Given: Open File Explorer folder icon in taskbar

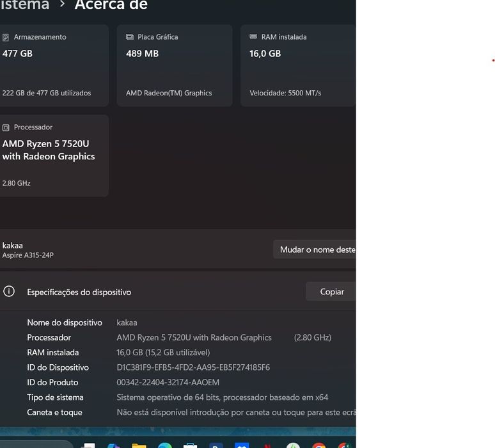Looking at the screenshot, I should [139, 445].
